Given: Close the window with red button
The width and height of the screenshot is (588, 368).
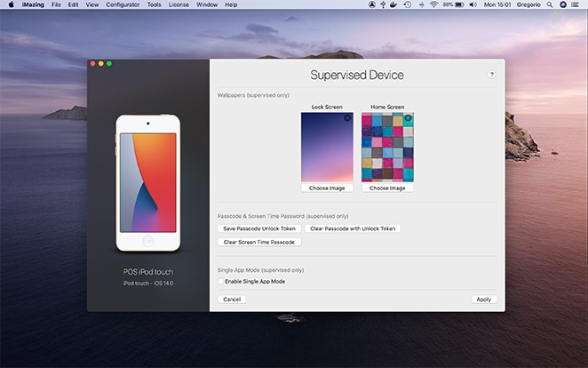Looking at the screenshot, I should coord(92,63).
